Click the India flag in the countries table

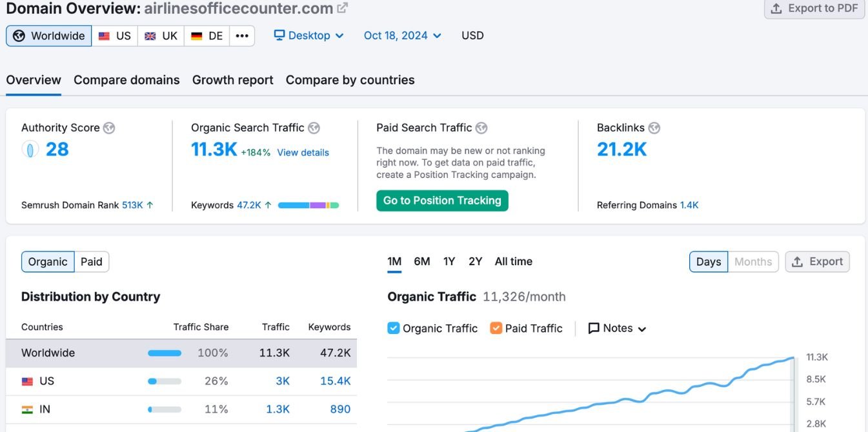27,409
